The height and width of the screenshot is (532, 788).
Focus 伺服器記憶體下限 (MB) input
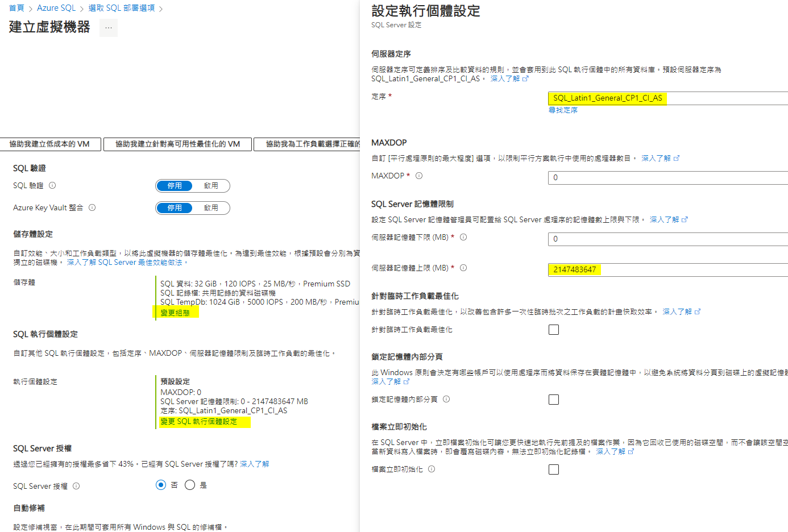click(x=668, y=239)
